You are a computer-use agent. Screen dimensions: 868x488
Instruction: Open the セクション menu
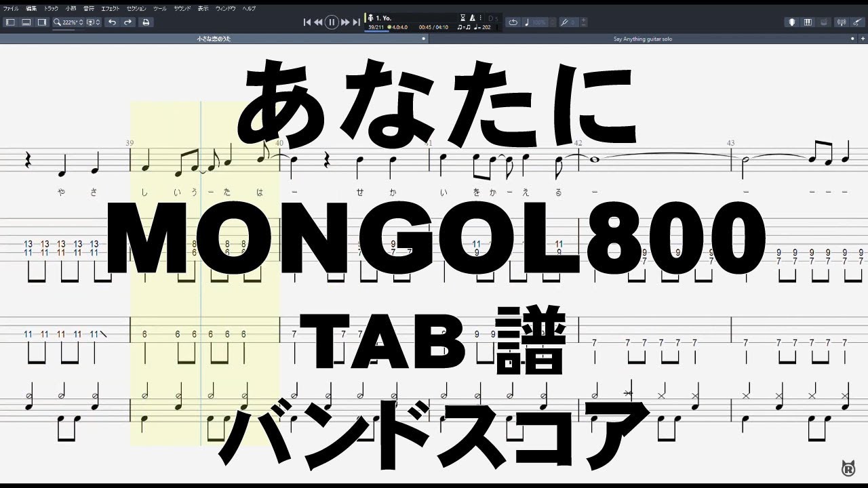coord(136,8)
